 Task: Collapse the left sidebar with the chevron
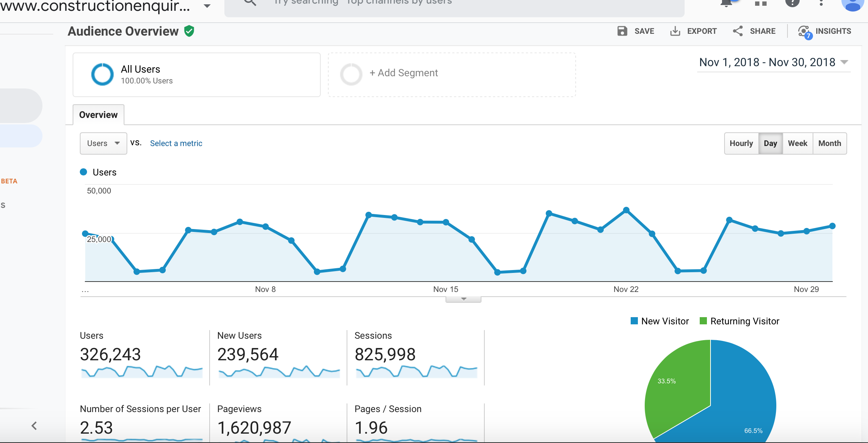tap(34, 426)
